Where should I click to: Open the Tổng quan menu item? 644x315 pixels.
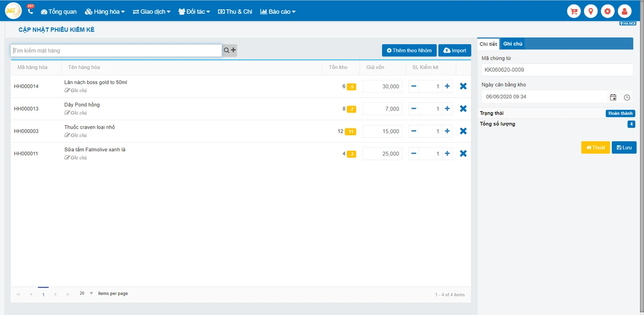pos(59,11)
